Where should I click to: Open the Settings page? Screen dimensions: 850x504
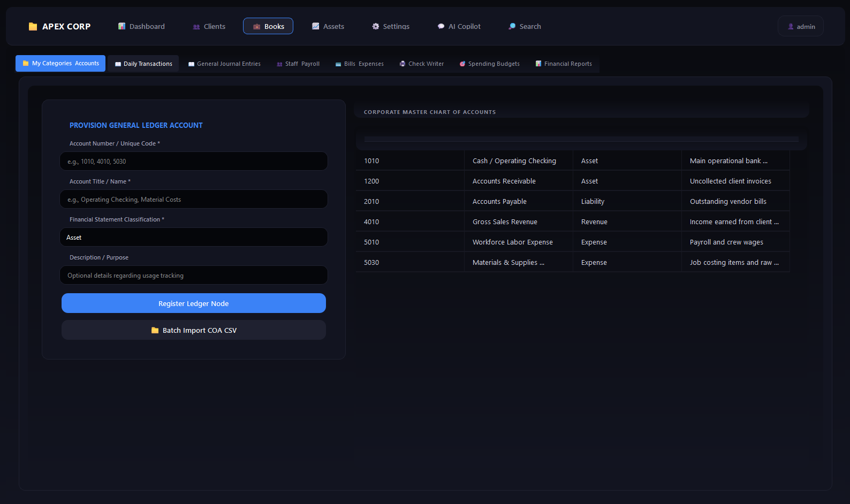391,26
